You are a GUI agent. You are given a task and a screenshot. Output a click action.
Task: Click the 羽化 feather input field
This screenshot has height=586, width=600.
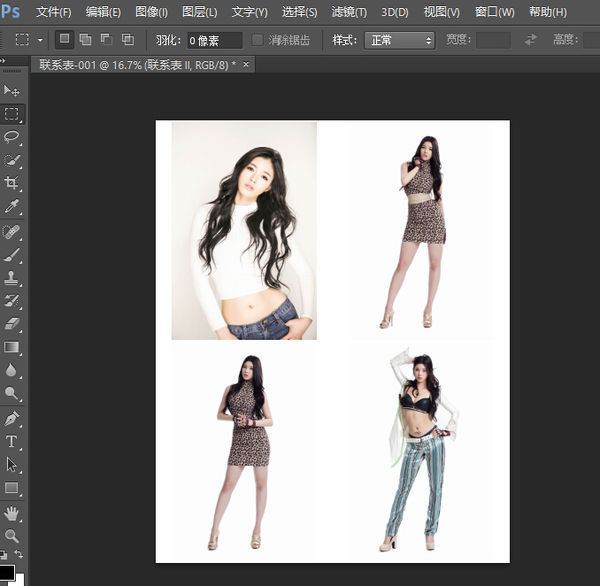pos(215,40)
